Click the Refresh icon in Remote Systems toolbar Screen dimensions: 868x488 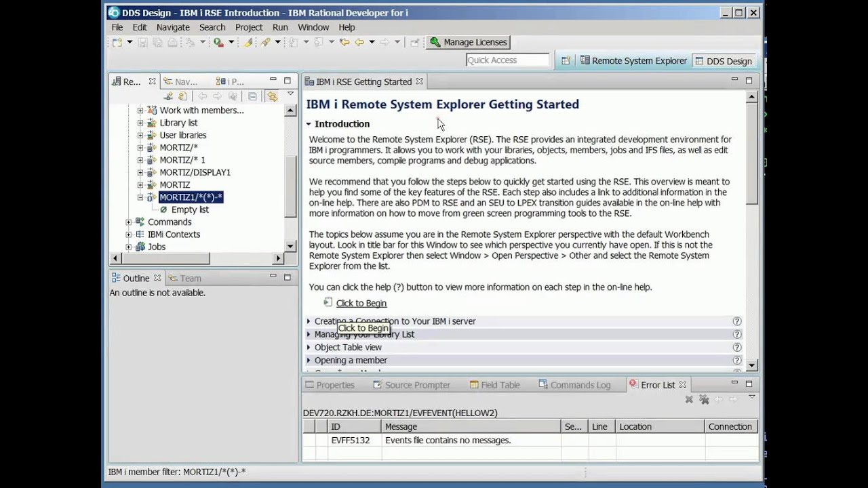tap(182, 96)
